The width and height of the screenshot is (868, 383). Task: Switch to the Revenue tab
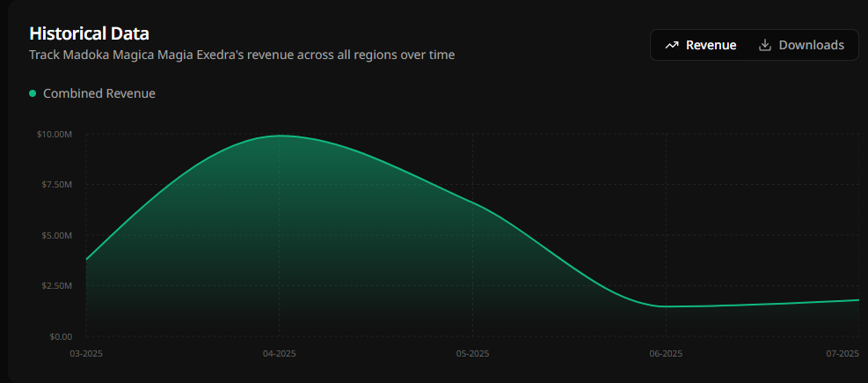[x=700, y=45]
